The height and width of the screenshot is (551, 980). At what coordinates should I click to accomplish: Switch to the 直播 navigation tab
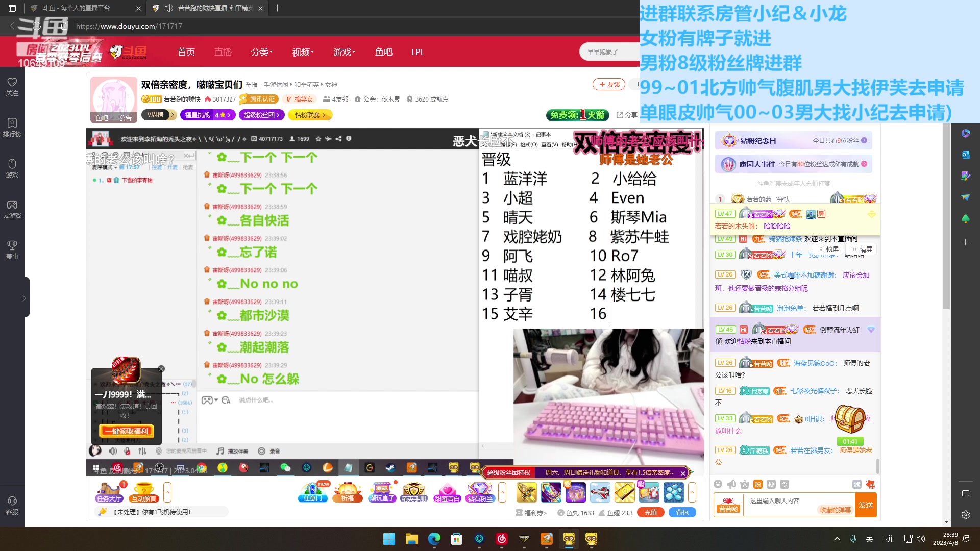tap(223, 52)
